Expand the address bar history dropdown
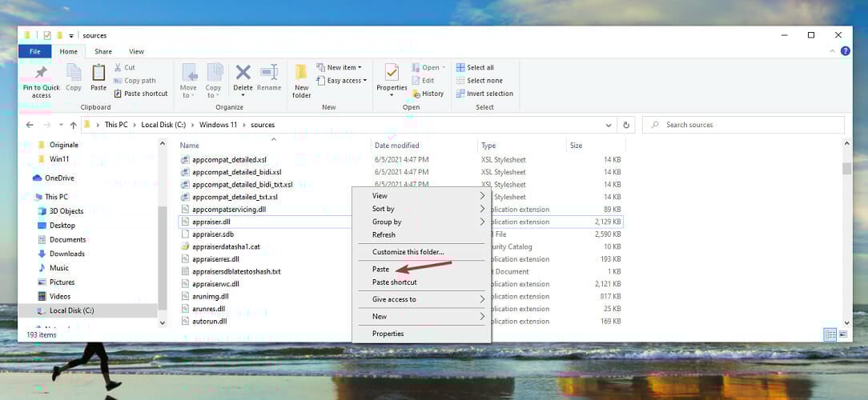The image size is (868, 400). 609,125
